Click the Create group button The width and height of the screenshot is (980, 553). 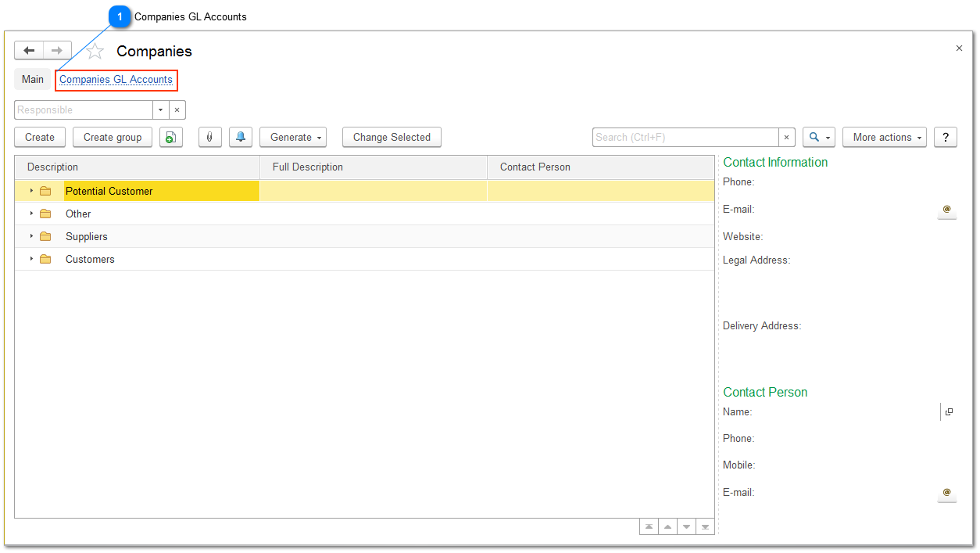tap(112, 137)
